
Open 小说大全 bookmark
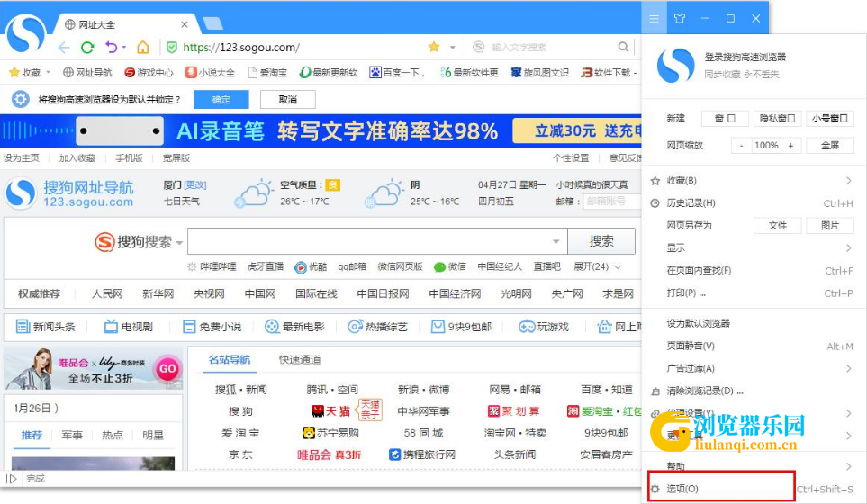(x=210, y=72)
